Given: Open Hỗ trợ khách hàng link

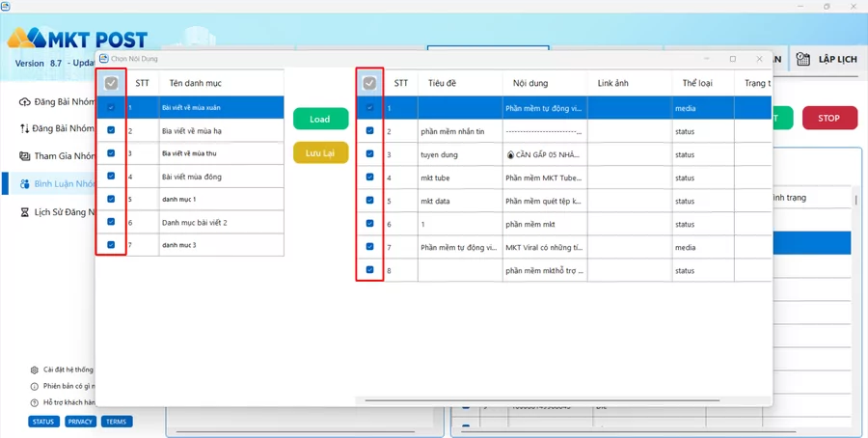Looking at the screenshot, I should tap(69, 402).
